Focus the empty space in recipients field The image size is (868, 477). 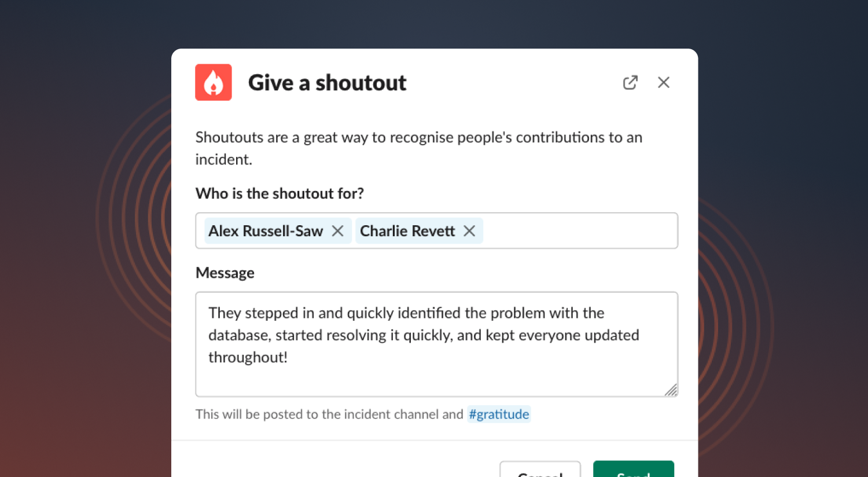[x=579, y=231]
